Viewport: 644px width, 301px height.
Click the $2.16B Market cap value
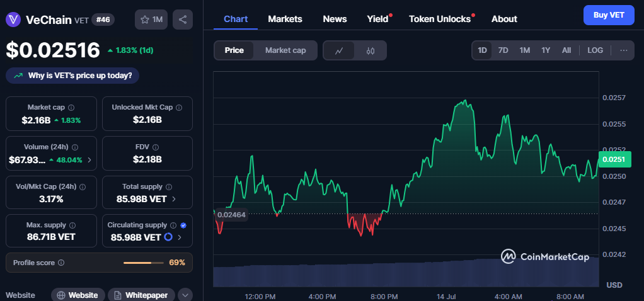[x=36, y=120]
